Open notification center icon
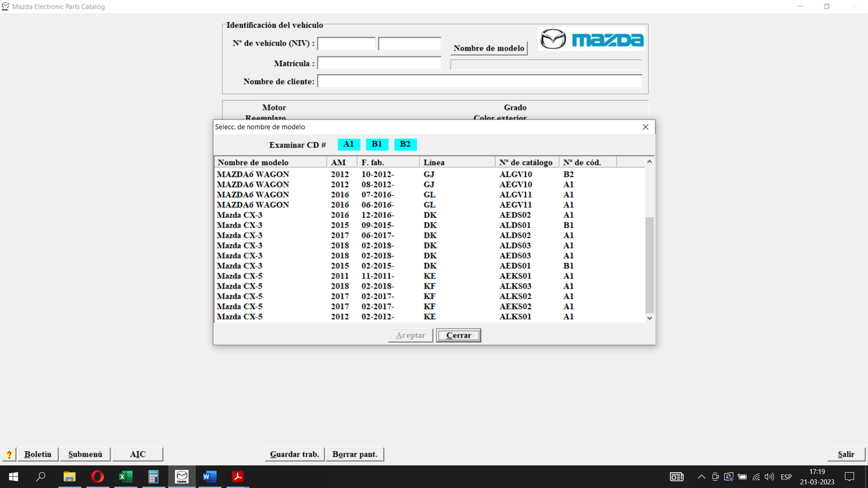 click(x=849, y=477)
